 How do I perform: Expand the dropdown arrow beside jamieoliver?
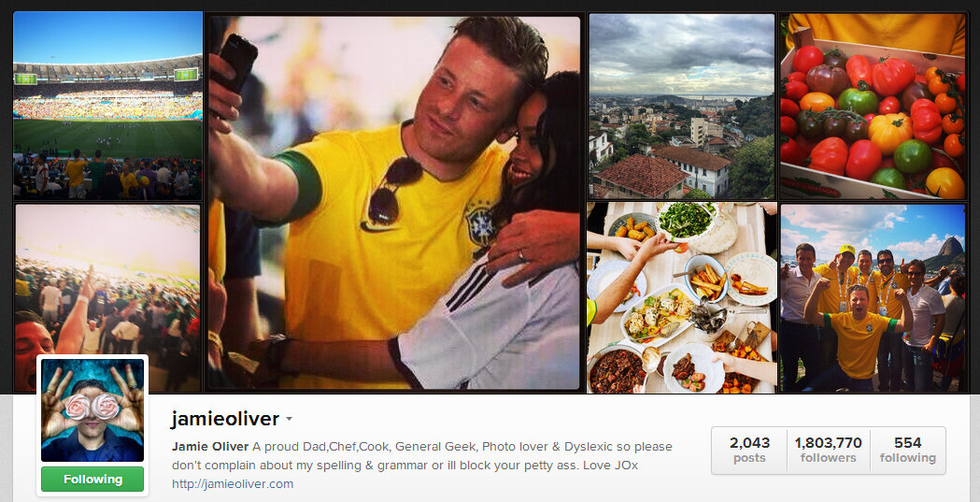coord(289,419)
